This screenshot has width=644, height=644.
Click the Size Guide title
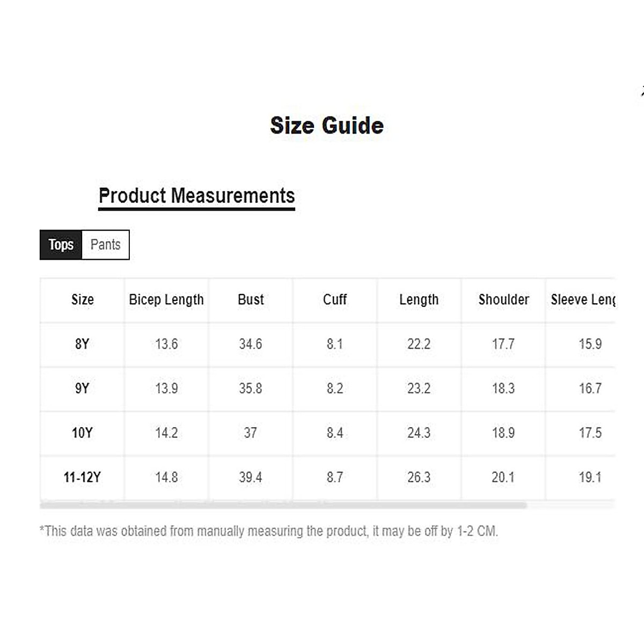[327, 126]
